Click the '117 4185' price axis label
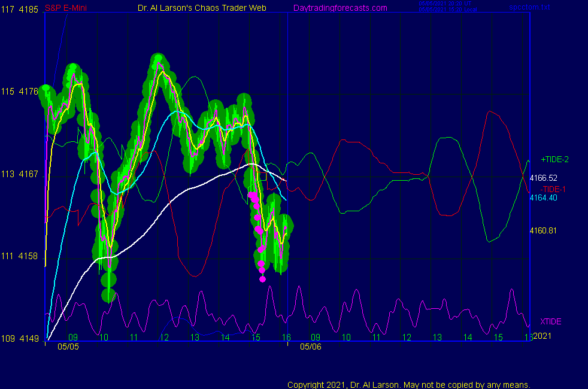Viewport: 588px width, 389px height. click(x=20, y=10)
